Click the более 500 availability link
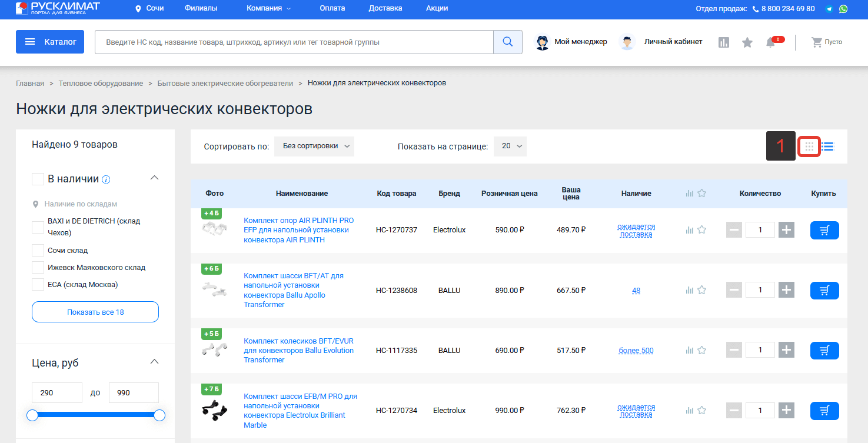The image size is (868, 443). click(636, 351)
